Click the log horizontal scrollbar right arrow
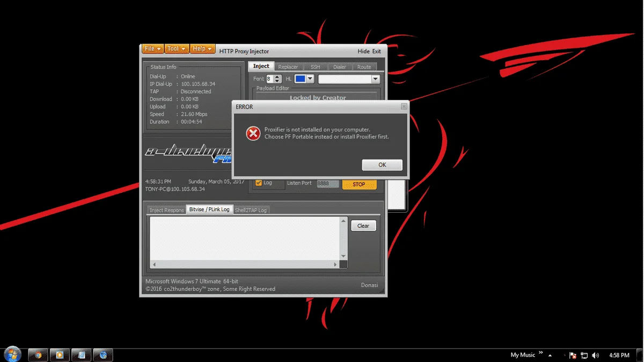Screen dimensions: 644x362 point(336,265)
